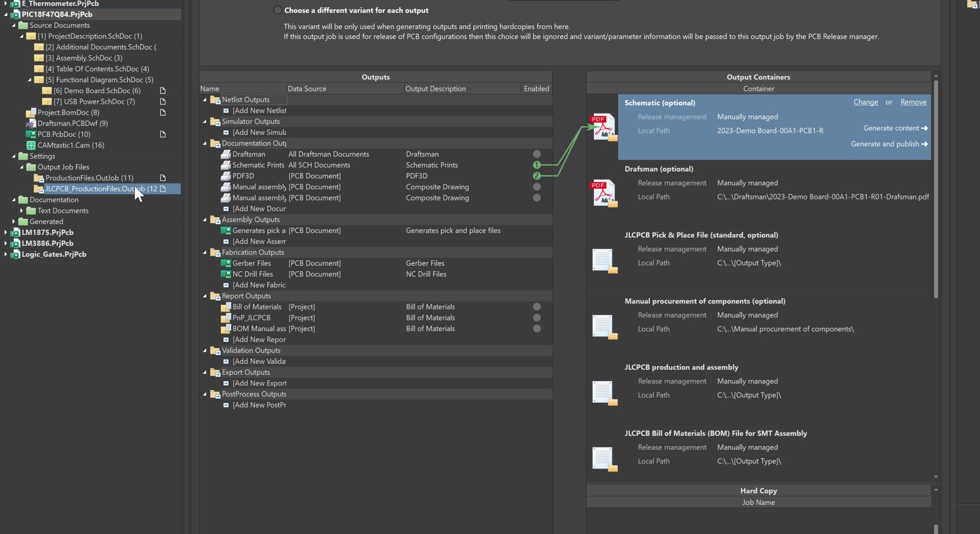Click the Change link for the Schematic container
Viewport: 980px width, 534px height.
[x=866, y=102]
